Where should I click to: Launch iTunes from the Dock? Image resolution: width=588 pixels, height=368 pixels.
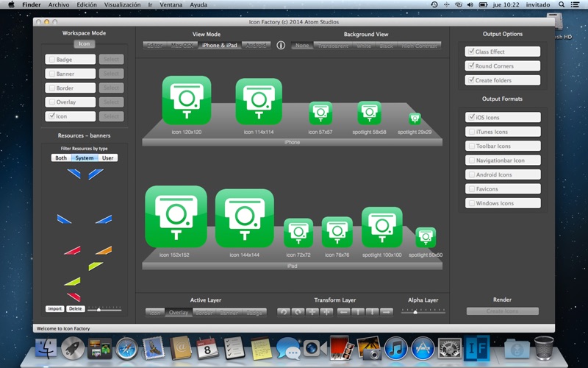tap(395, 349)
